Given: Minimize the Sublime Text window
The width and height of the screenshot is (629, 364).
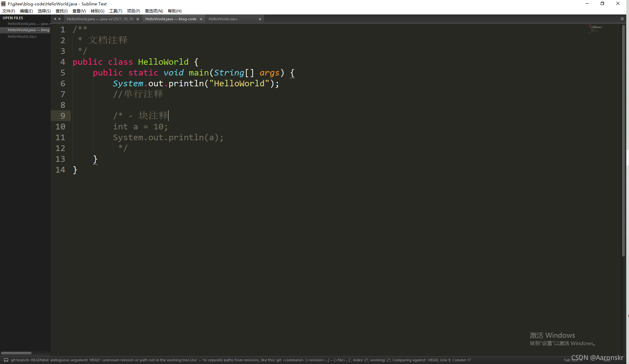Looking at the screenshot, I should 587,4.
